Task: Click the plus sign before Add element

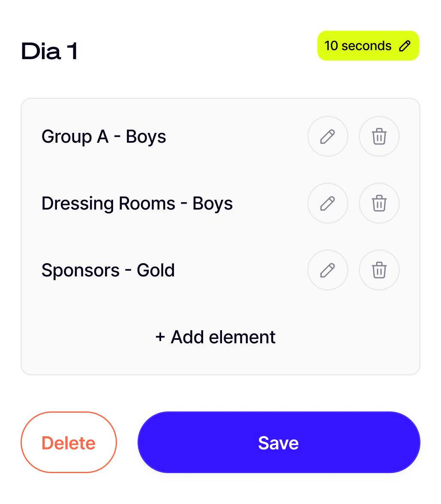Action: [160, 337]
